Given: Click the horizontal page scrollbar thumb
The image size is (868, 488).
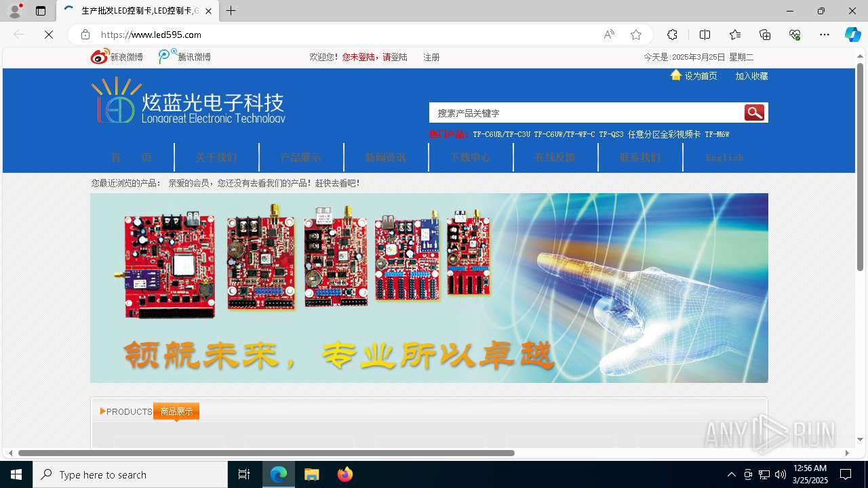Looking at the screenshot, I should (x=267, y=453).
